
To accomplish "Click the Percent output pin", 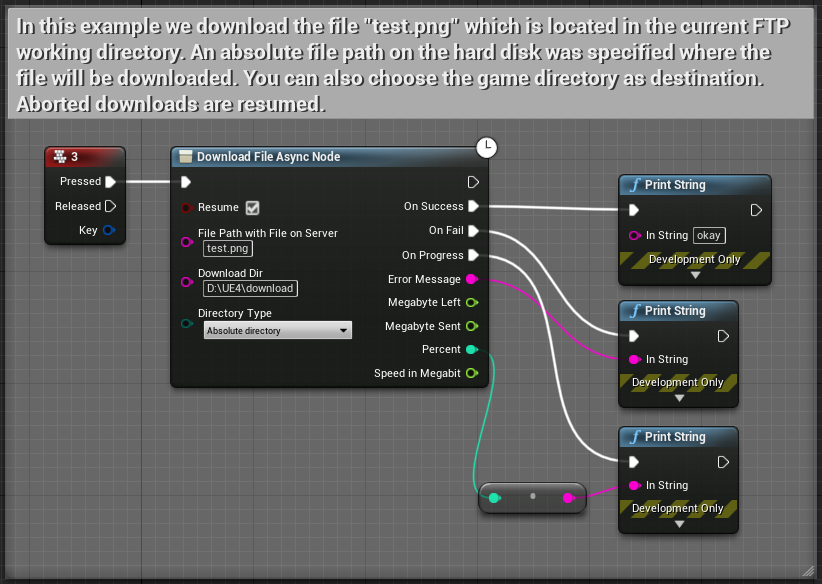I will pyautogui.click(x=472, y=349).
